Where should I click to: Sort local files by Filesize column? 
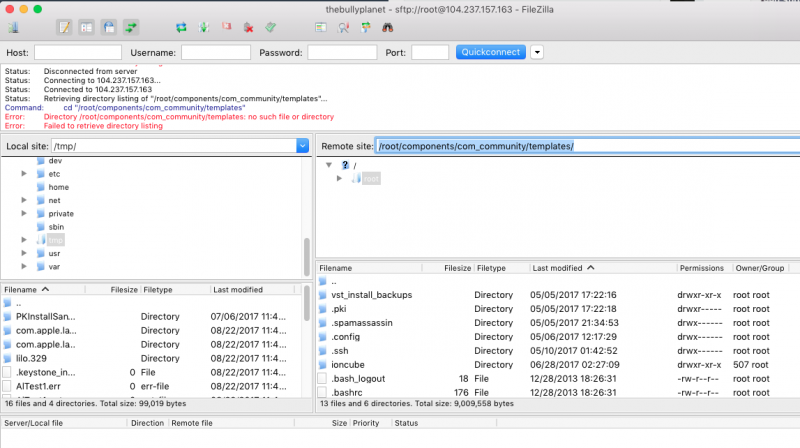[x=112, y=289]
